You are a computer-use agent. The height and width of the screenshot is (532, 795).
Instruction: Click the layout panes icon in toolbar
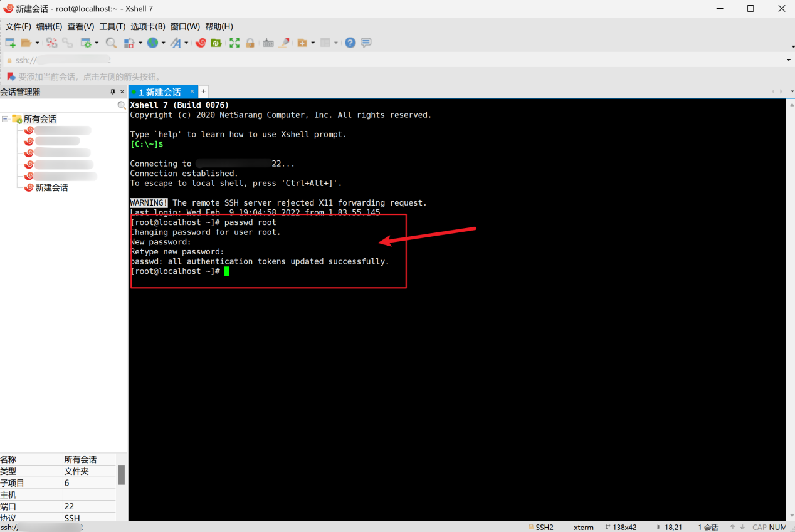[325, 43]
